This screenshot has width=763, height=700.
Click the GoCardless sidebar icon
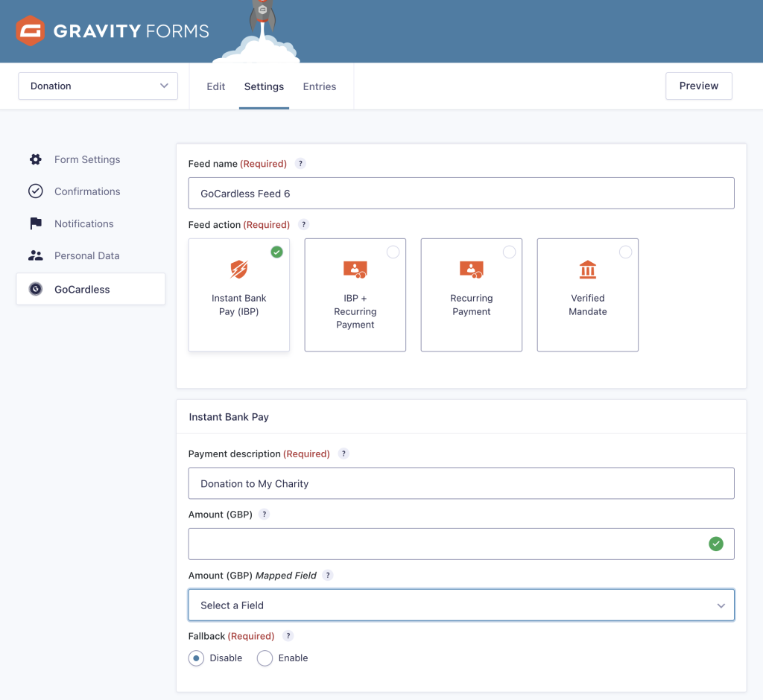coord(36,289)
